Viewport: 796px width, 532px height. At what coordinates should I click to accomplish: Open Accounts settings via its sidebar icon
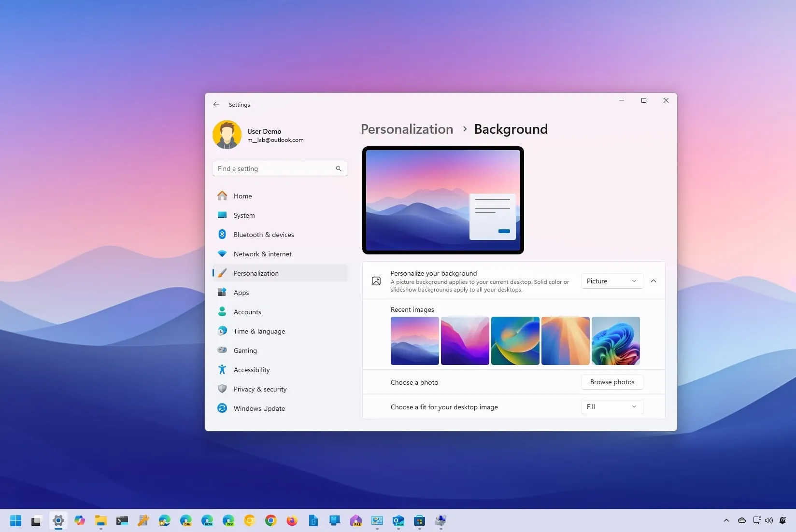(222, 311)
